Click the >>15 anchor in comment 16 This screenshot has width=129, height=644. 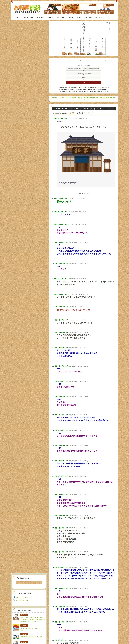click(x=59, y=266)
